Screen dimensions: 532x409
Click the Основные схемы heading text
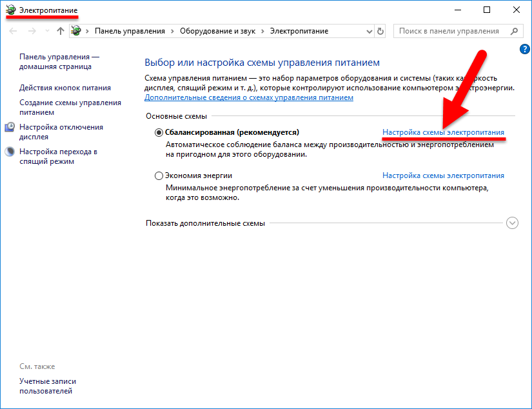click(176, 116)
